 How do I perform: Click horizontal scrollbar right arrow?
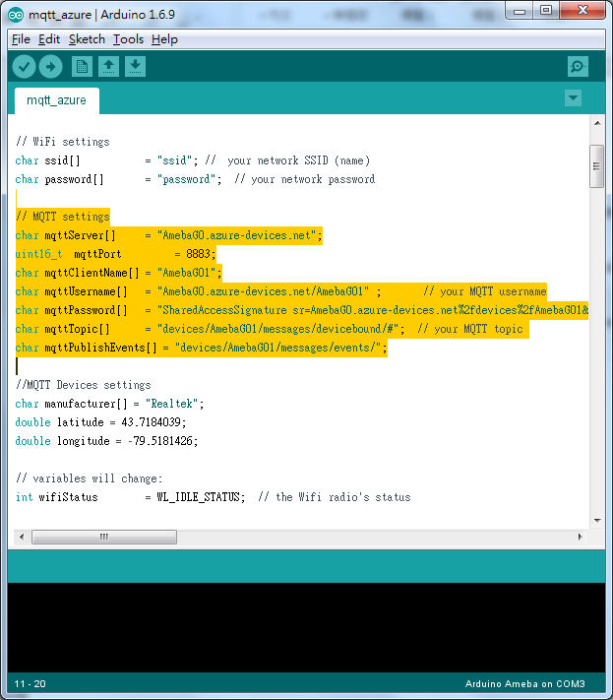point(580,537)
